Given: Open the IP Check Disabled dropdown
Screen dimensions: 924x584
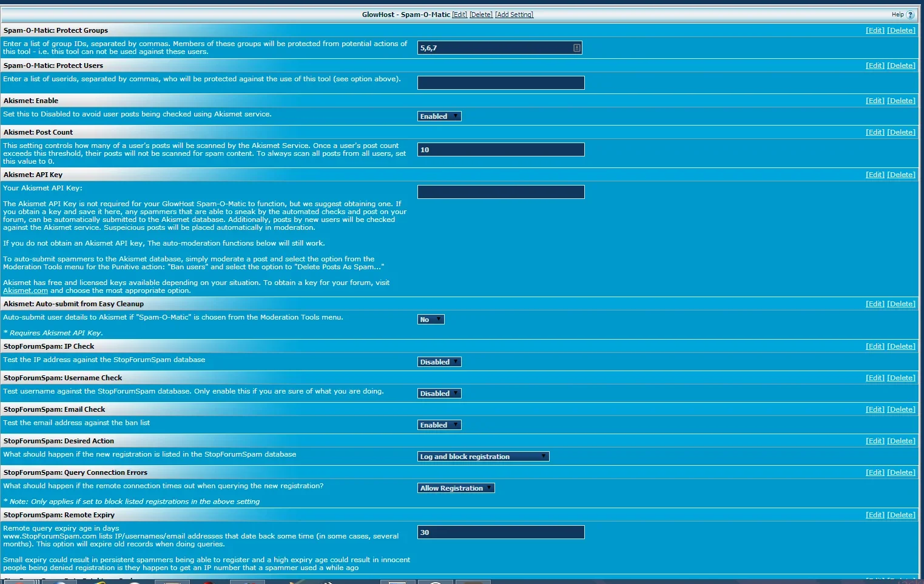Looking at the screenshot, I should click(439, 362).
